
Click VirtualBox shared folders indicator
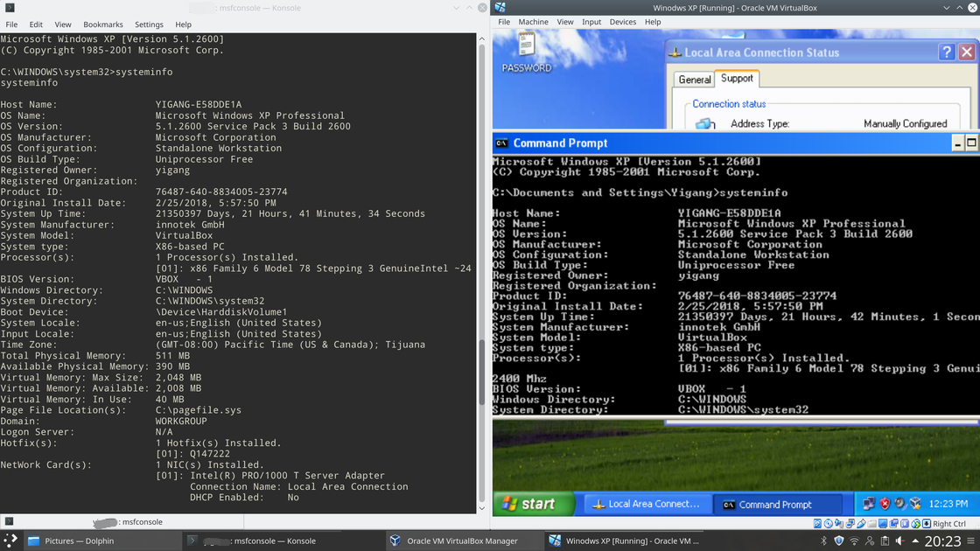pos(871,524)
